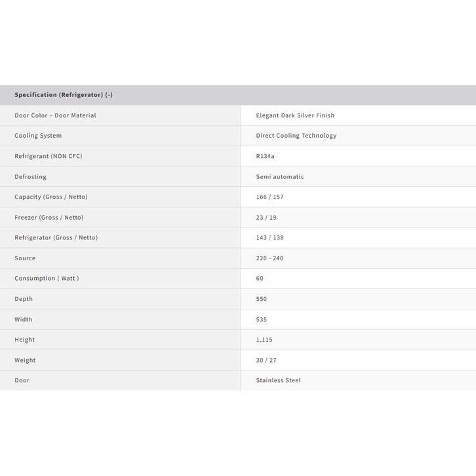The height and width of the screenshot is (476, 476).
Task: Select the 550 depth value
Action: pos(262,299)
